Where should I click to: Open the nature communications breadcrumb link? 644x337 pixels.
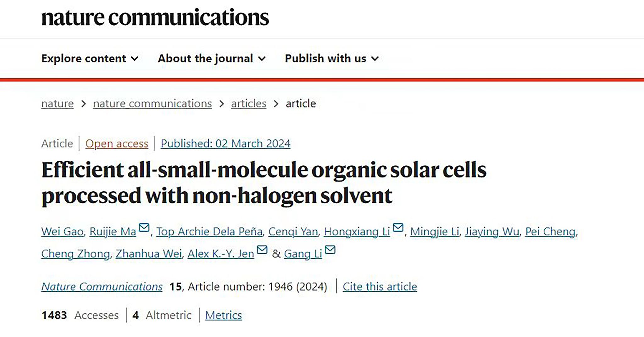pyautogui.click(x=152, y=104)
